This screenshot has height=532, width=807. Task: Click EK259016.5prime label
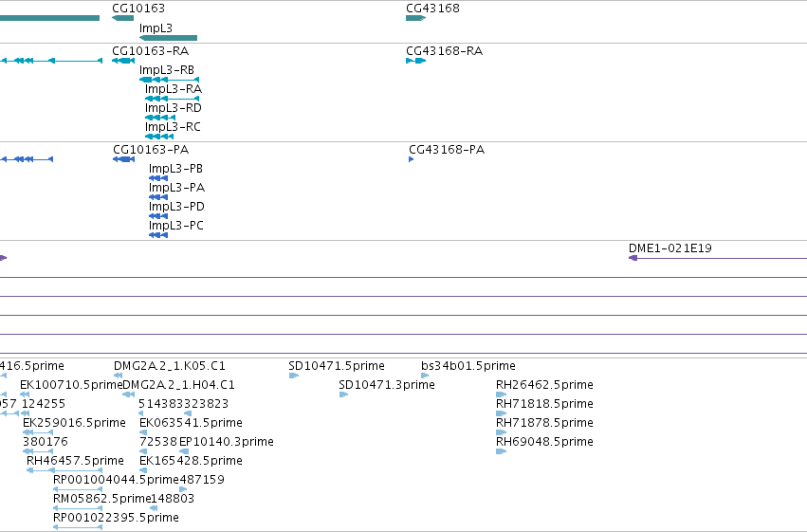(x=74, y=423)
